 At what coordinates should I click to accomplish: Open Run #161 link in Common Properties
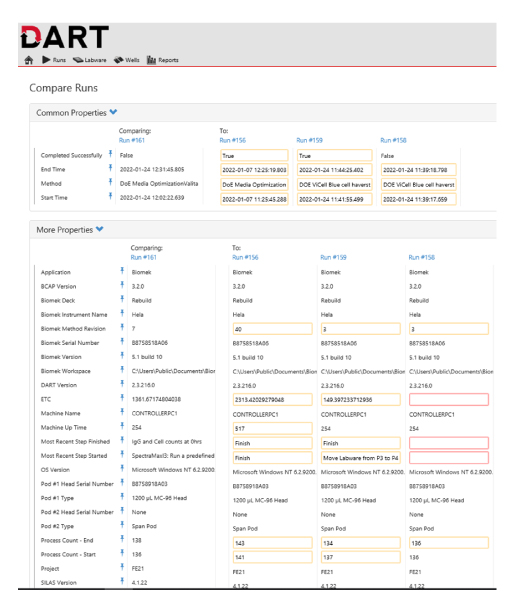point(132,140)
